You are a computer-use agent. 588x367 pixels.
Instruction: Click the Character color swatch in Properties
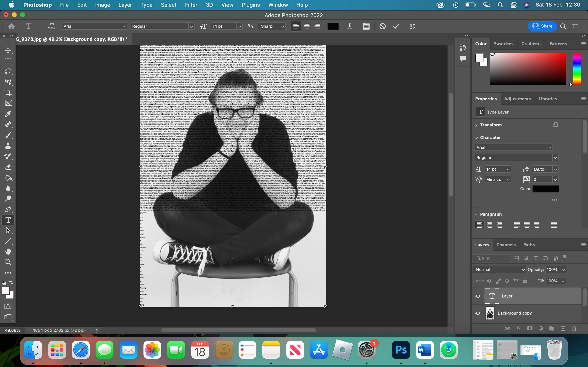coord(546,189)
